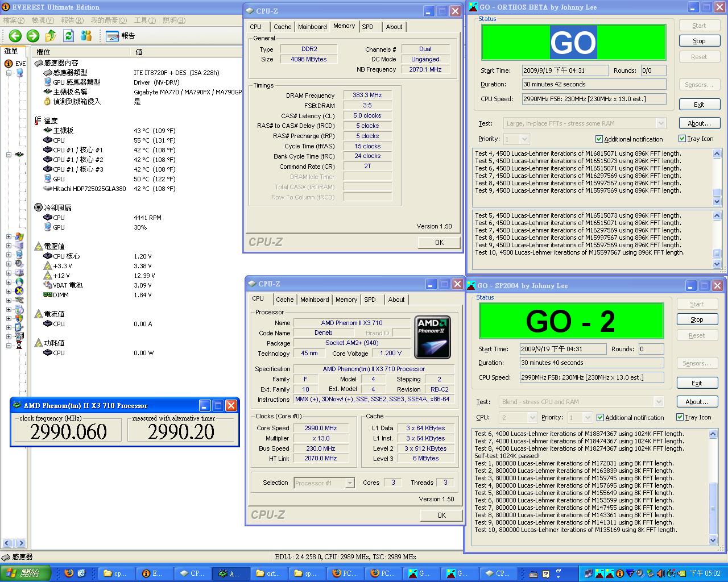Open the ort... folder taskbar item
Viewport: 728px width, 582px height.
tap(269, 573)
